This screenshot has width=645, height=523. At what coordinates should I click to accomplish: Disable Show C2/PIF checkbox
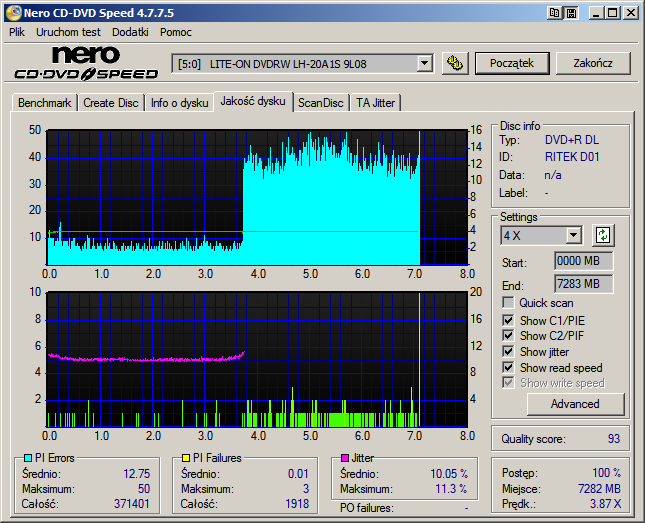point(508,335)
